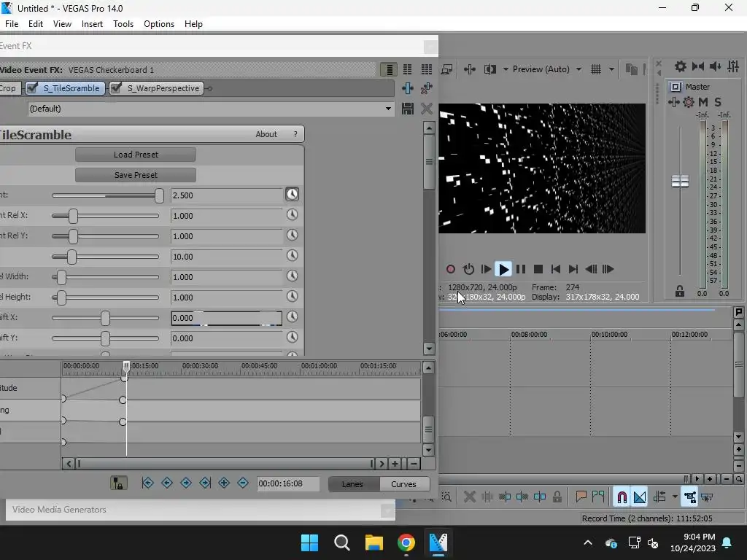Go to end of project

(x=573, y=269)
